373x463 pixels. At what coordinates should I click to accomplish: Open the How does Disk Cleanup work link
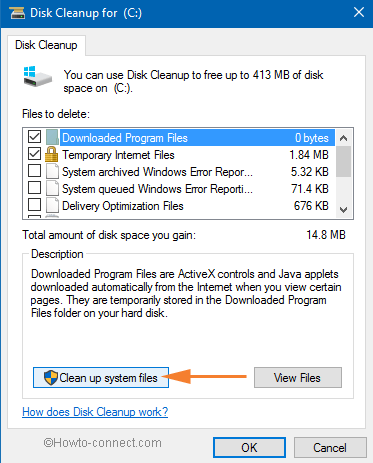tap(95, 412)
